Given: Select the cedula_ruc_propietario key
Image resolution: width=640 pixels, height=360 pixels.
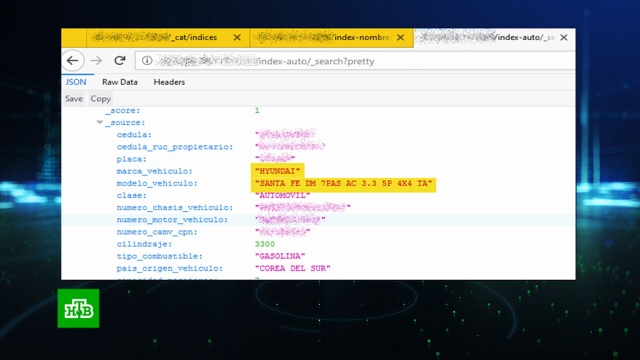Looking at the screenshot, I should (x=175, y=147).
